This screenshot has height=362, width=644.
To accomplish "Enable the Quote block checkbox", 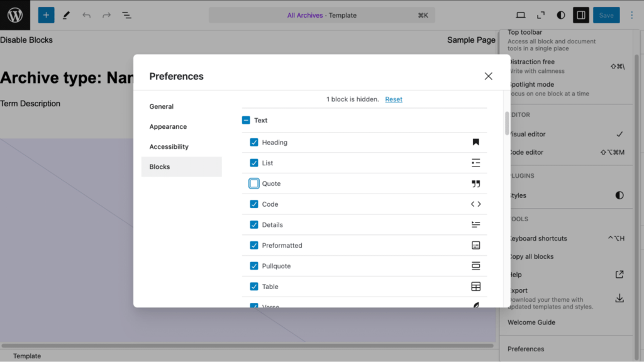I will point(254,184).
